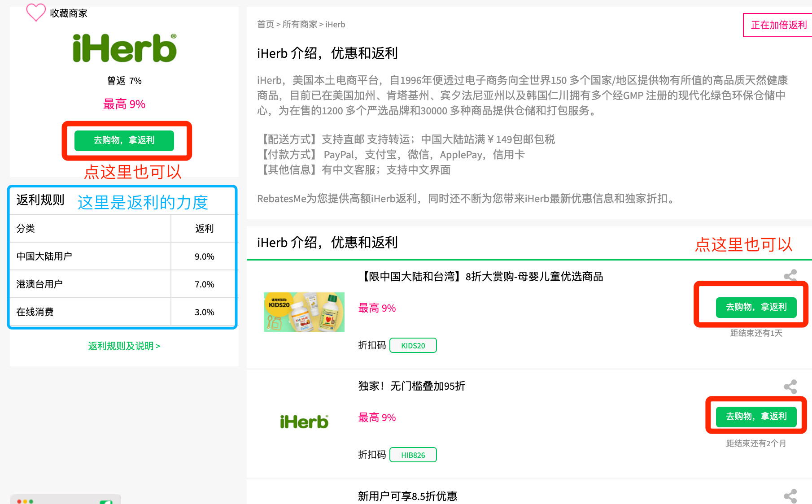This screenshot has width=812, height=504.
Task: Click share icon for 无门槛叠加95折 deal
Action: 790,387
